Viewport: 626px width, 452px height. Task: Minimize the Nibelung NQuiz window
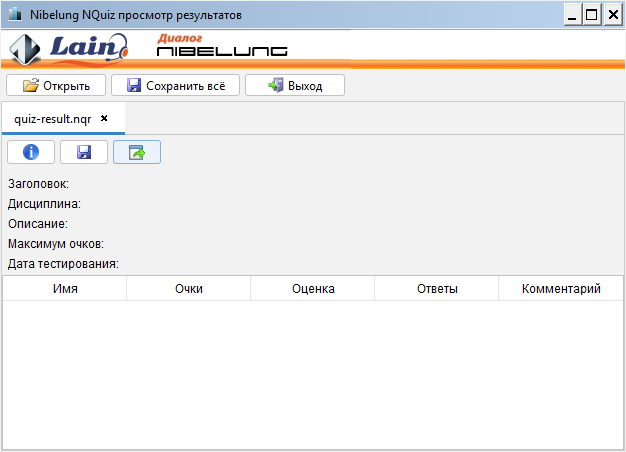pos(573,15)
